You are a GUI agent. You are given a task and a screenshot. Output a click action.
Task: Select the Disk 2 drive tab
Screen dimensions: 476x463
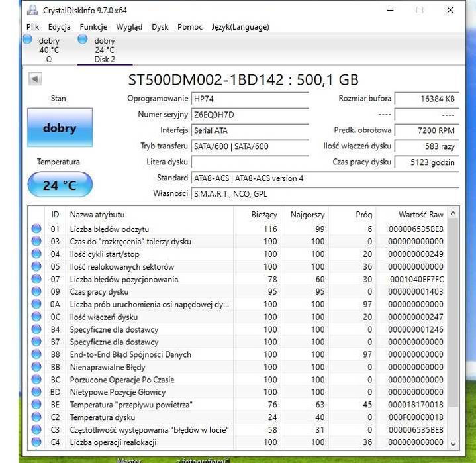[x=105, y=50]
